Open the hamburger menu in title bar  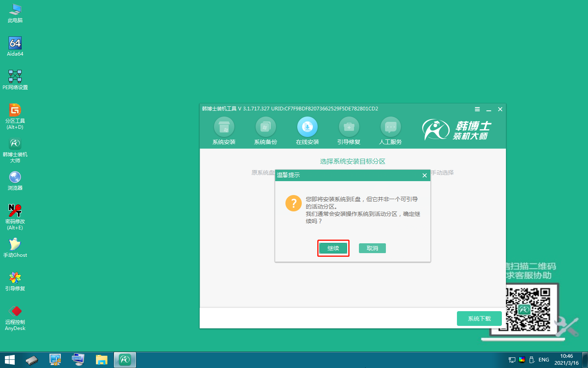477,109
